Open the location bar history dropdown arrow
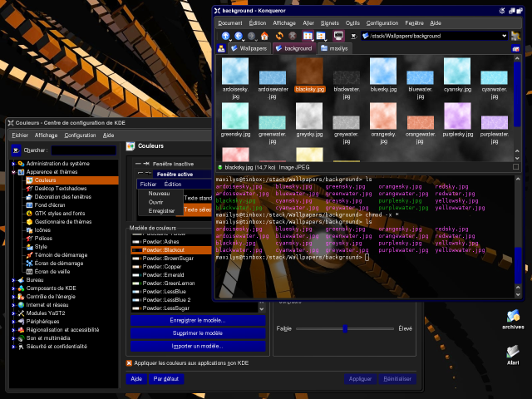 coord(505,36)
